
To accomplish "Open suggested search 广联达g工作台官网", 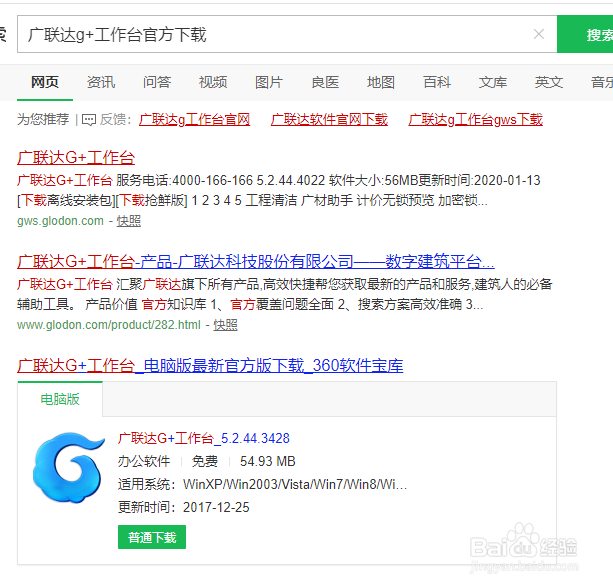I will (194, 120).
